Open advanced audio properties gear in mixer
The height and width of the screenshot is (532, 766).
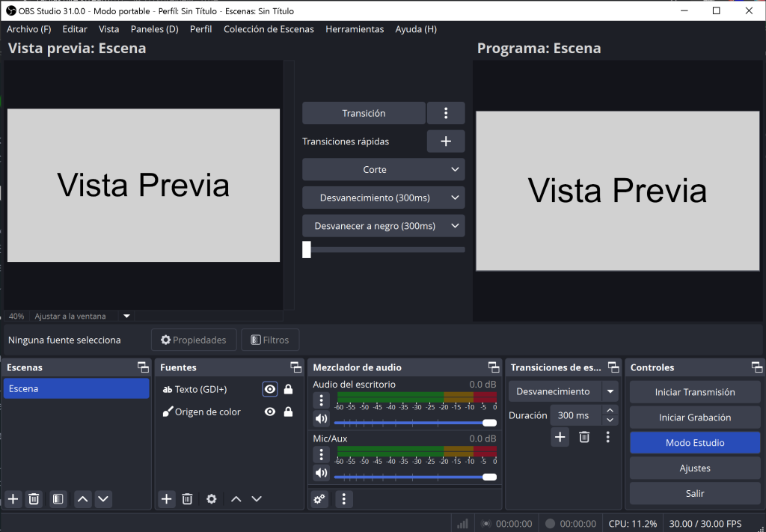tap(319, 499)
